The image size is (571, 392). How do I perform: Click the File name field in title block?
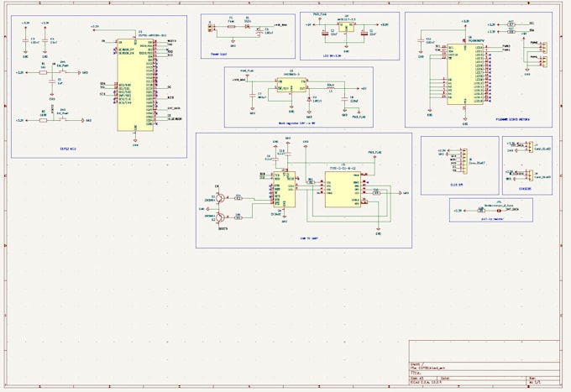pos(428,368)
